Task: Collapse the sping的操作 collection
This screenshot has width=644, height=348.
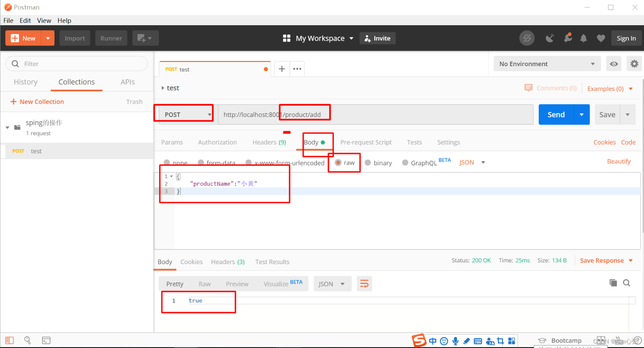Action: click(x=7, y=128)
